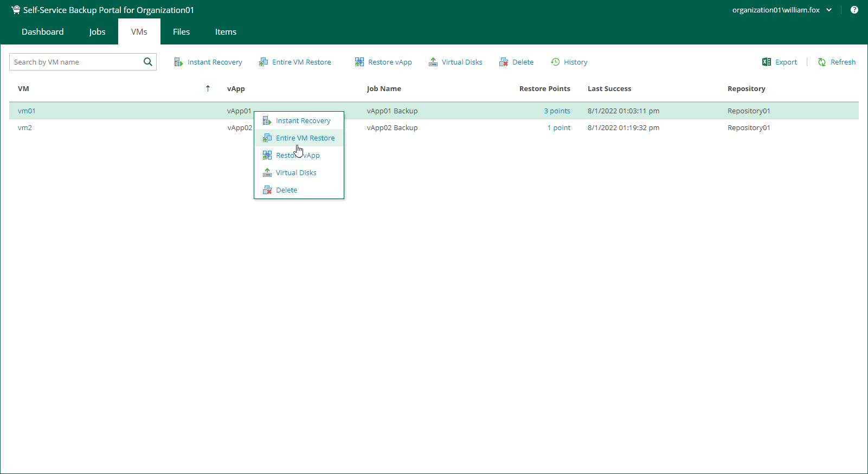The height and width of the screenshot is (474, 868).
Task: Go to the Files tab
Action: (x=181, y=31)
